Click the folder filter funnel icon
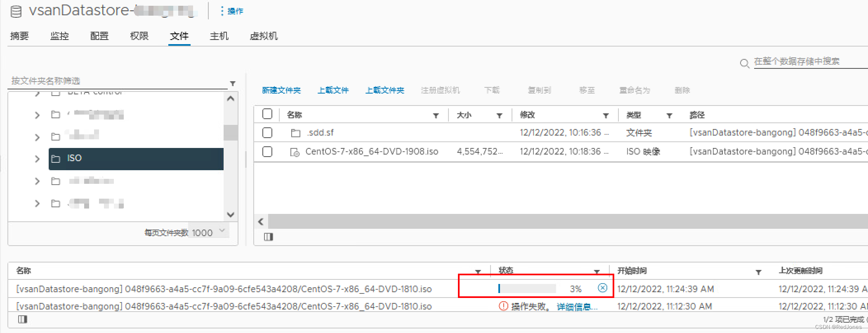The image size is (868, 333). tap(233, 83)
